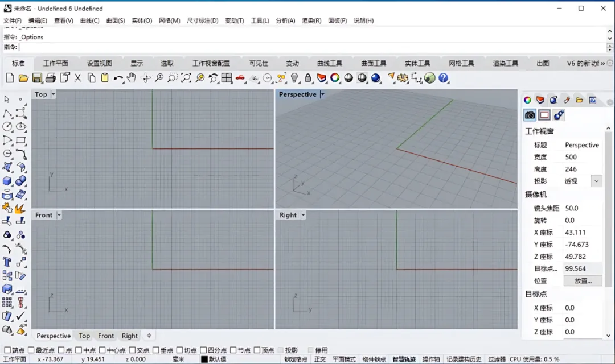
Task: Click the New file icon
Action: (x=10, y=78)
